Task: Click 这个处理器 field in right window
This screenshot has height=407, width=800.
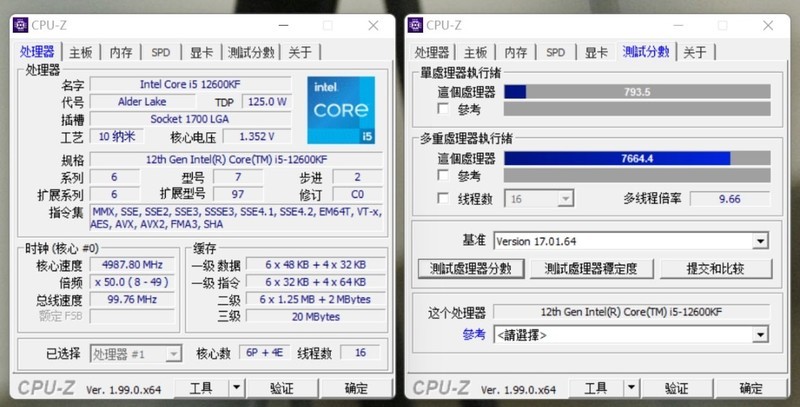Action: pyautogui.click(x=631, y=312)
